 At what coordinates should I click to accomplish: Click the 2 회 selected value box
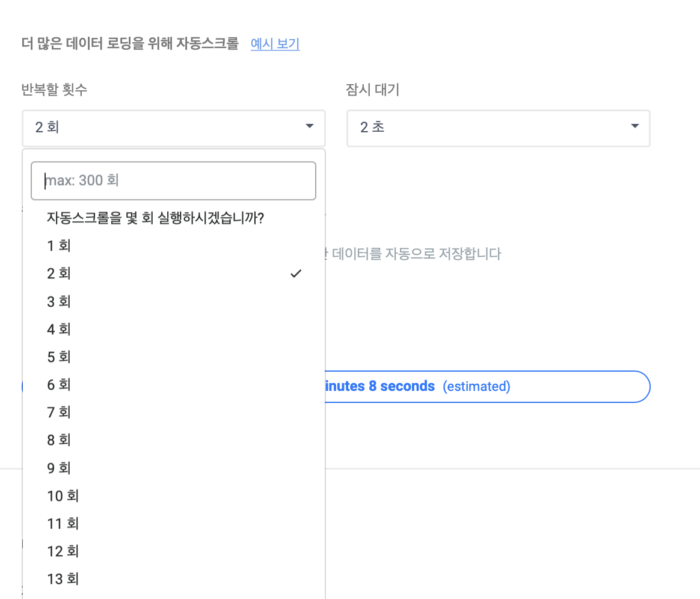tap(162, 127)
